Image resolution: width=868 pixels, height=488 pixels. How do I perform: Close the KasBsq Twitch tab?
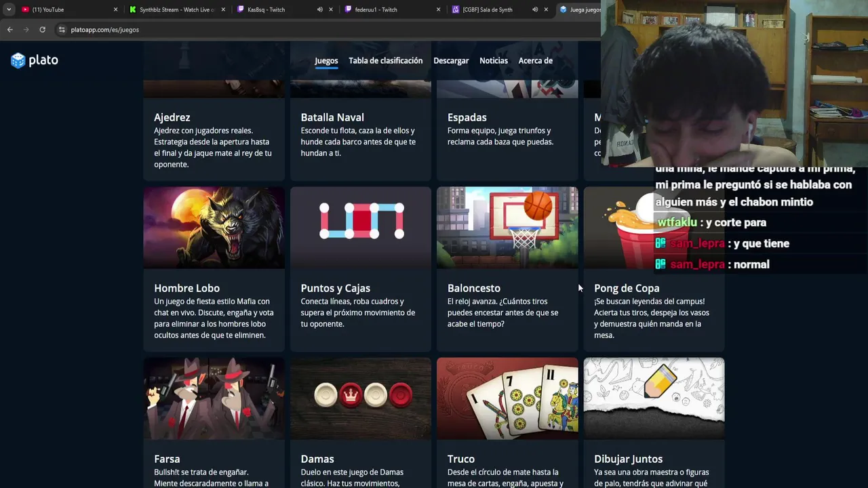point(331,9)
